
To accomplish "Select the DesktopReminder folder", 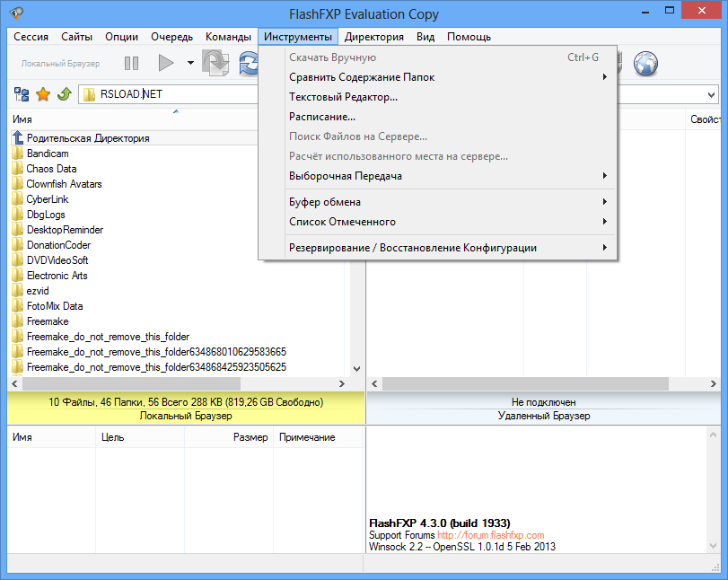I will [x=58, y=230].
